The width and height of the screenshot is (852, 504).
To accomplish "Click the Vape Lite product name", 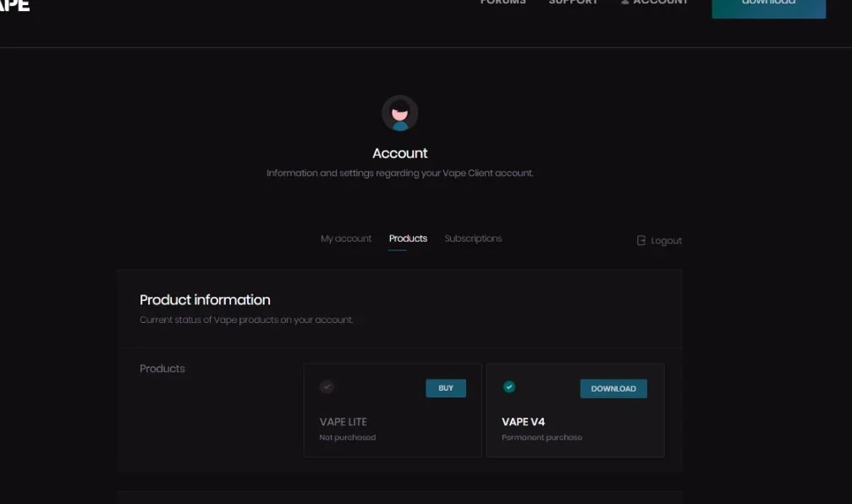I will 344,422.
